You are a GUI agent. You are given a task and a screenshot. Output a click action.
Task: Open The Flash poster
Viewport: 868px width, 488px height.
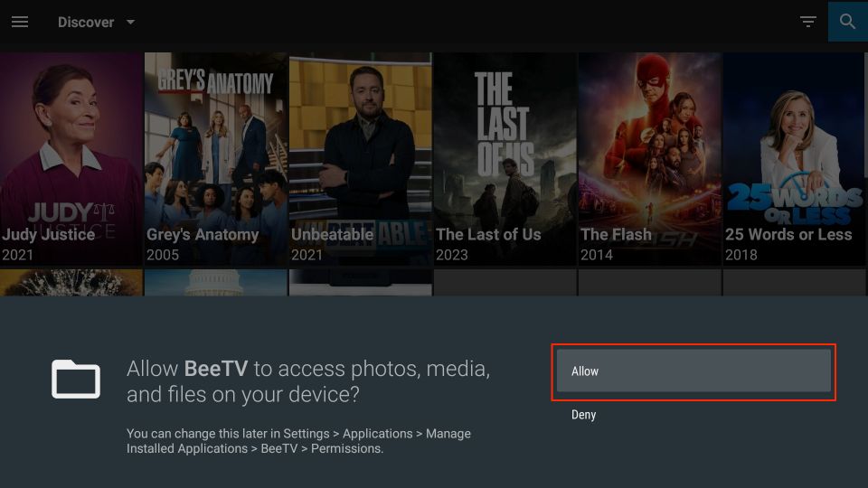[650, 159]
